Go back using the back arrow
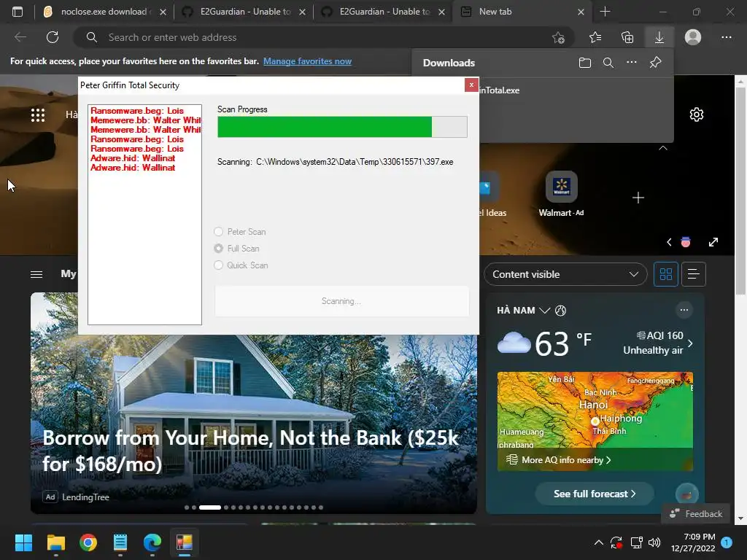 tap(20, 37)
